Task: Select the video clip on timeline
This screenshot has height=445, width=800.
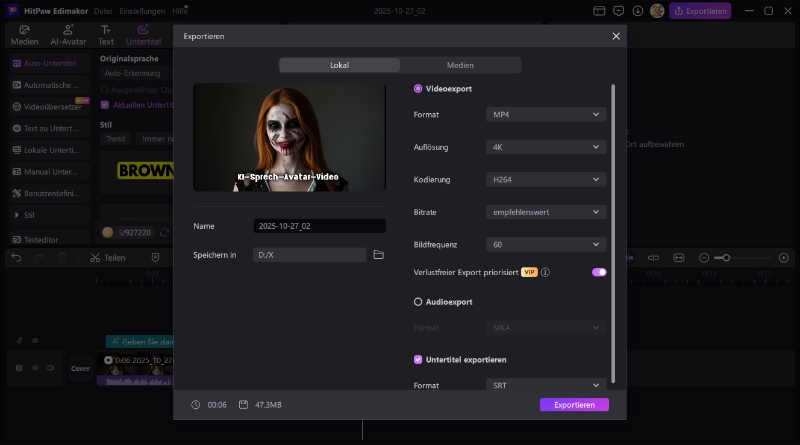Action: pyautogui.click(x=135, y=368)
